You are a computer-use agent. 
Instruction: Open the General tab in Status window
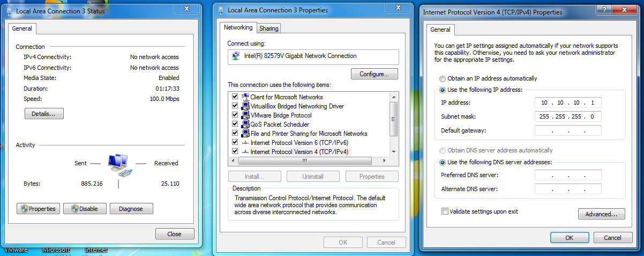tap(22, 28)
